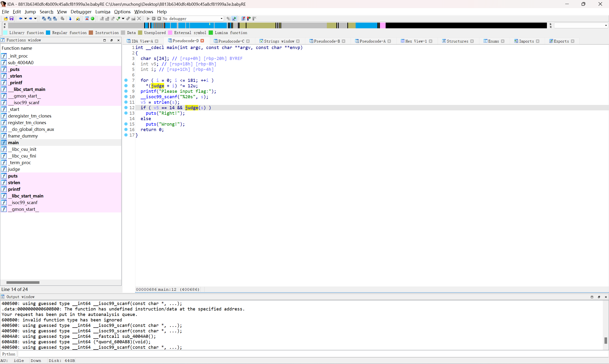Open the Options menu

point(122,11)
